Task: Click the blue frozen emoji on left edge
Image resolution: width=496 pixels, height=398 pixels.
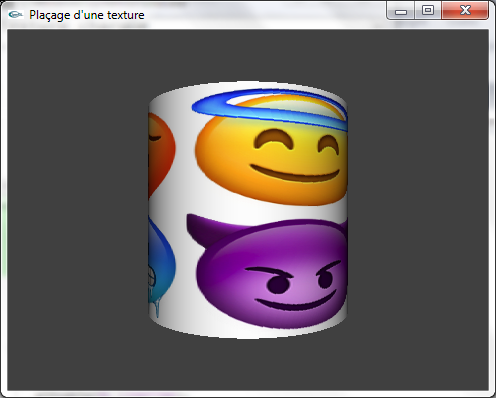Action: (161, 263)
